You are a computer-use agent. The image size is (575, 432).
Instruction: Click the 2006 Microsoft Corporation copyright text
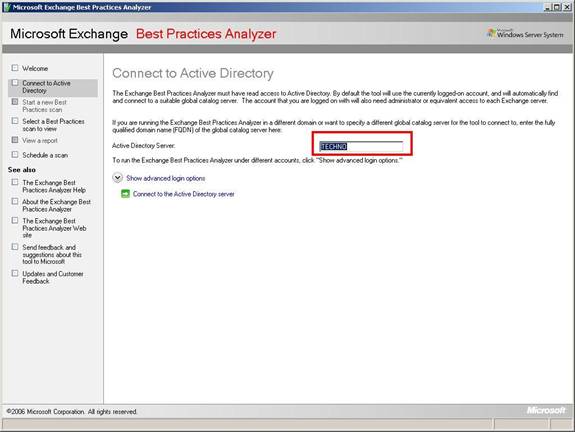pos(72,411)
